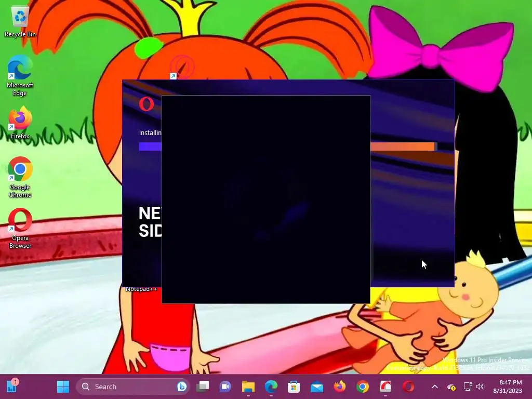Click the OneDrive warning tray icon
The height and width of the screenshot is (399, 532).
tap(451, 387)
